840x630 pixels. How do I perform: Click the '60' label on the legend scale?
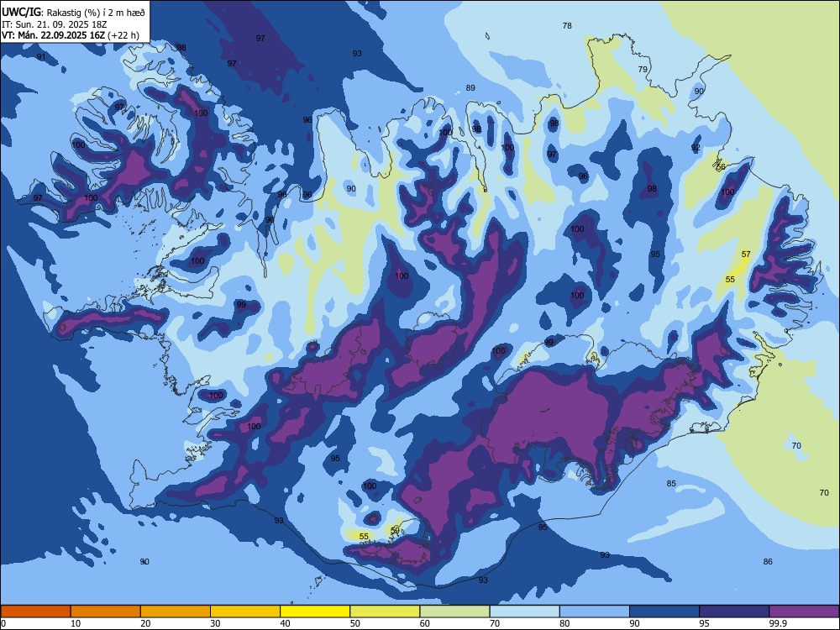(x=425, y=623)
